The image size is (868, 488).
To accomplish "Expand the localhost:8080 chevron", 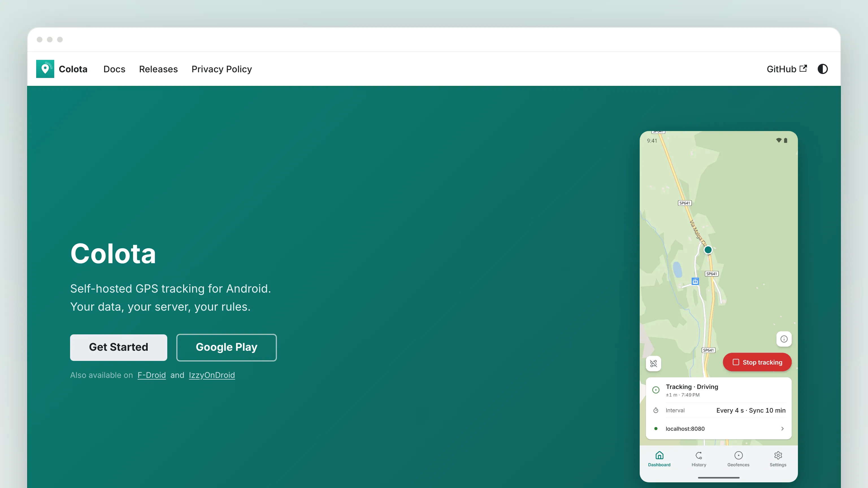I will tap(782, 429).
